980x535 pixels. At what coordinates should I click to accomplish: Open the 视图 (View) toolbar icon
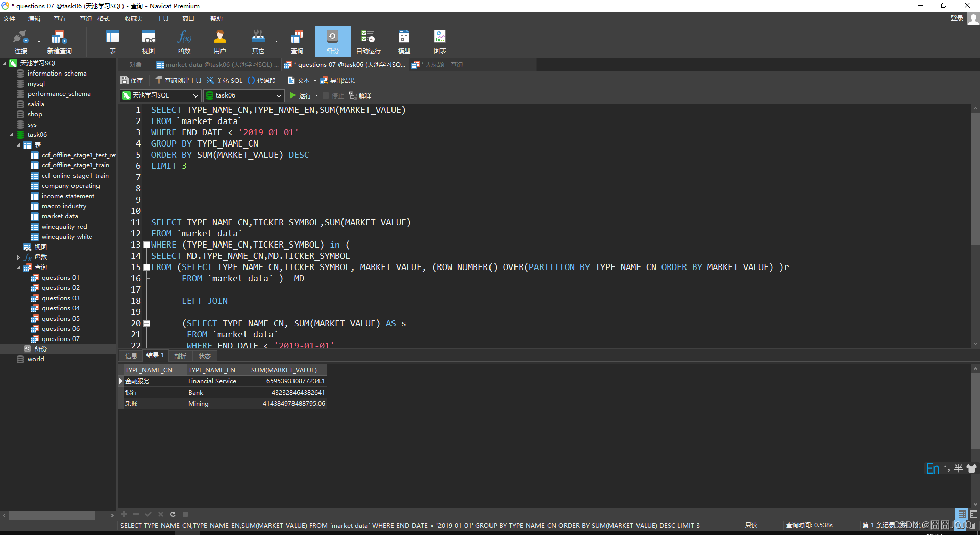coord(149,41)
